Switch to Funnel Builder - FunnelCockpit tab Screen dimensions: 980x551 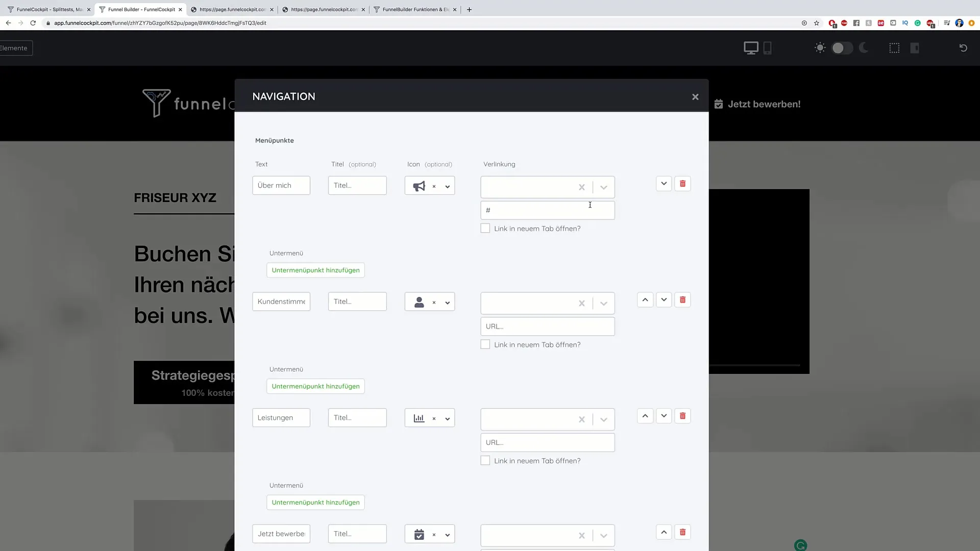141,9
